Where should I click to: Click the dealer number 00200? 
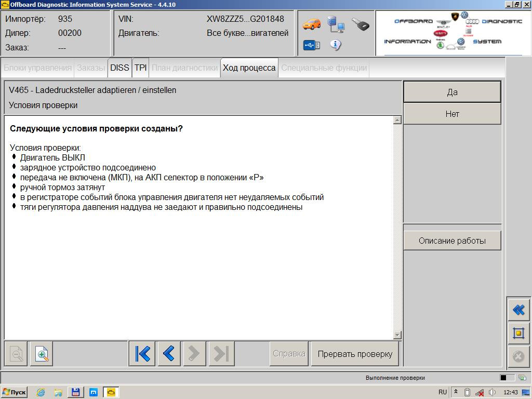[70, 33]
